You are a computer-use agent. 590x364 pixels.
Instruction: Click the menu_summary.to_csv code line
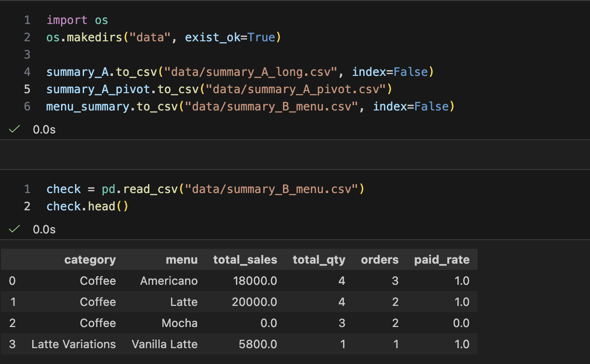pyautogui.click(x=250, y=106)
